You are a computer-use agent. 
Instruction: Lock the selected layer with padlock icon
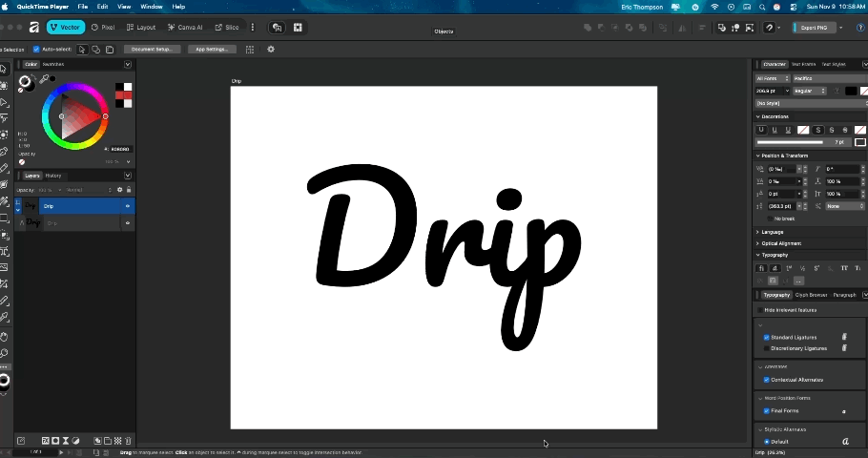[129, 190]
